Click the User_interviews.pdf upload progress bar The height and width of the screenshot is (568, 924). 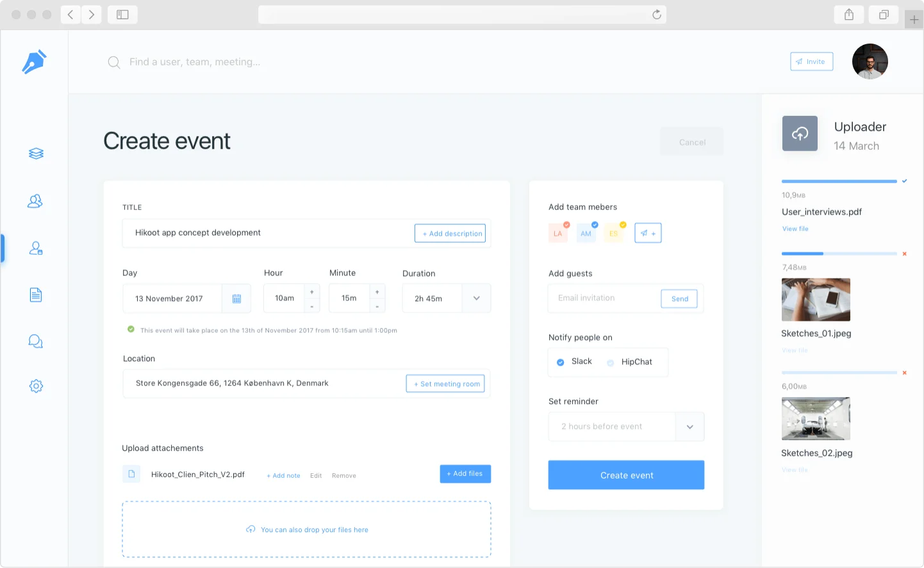839,181
